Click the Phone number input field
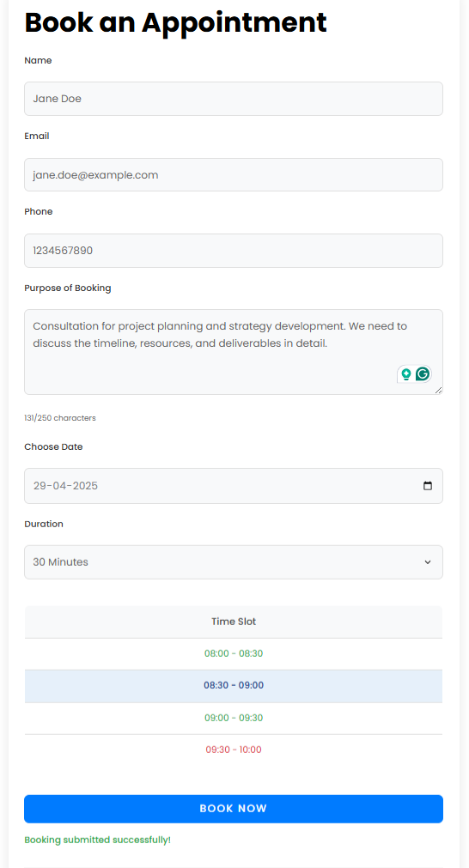Screen dimensions: 469x868 pos(234,251)
